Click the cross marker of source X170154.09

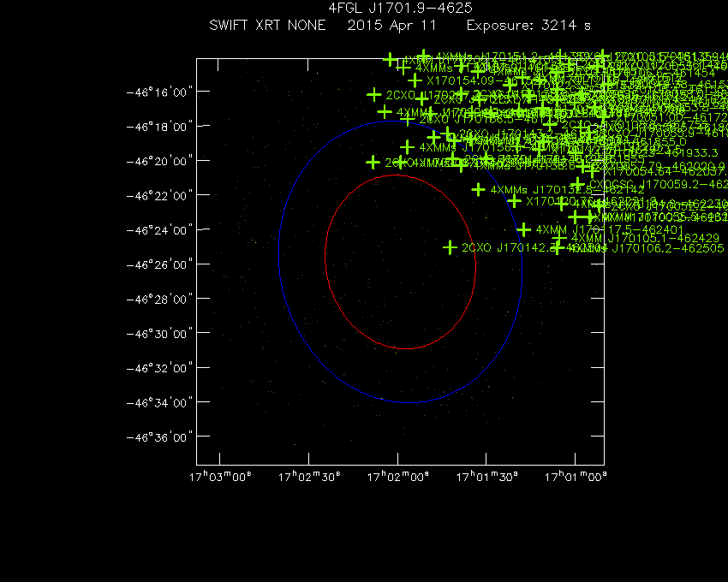[x=415, y=80]
